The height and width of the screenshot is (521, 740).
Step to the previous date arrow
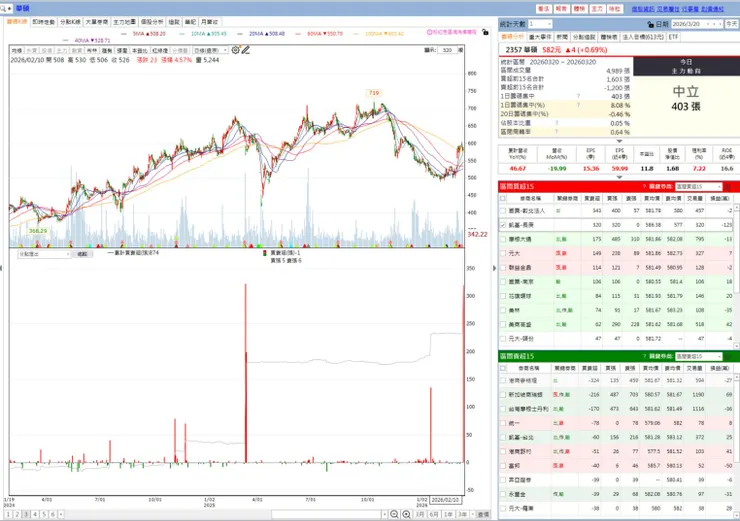tap(714, 24)
